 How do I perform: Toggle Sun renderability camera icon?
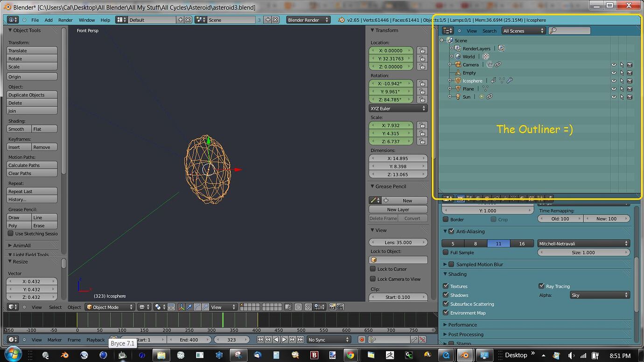click(x=630, y=97)
